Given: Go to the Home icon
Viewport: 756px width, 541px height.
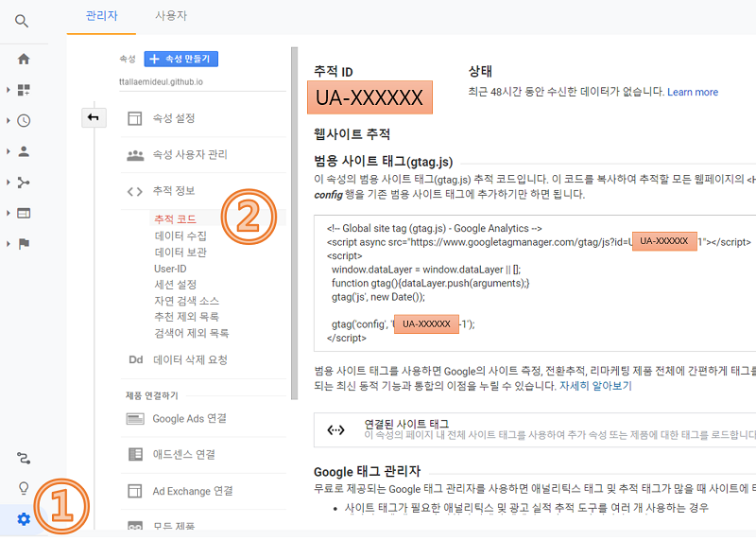Looking at the screenshot, I should point(24,59).
